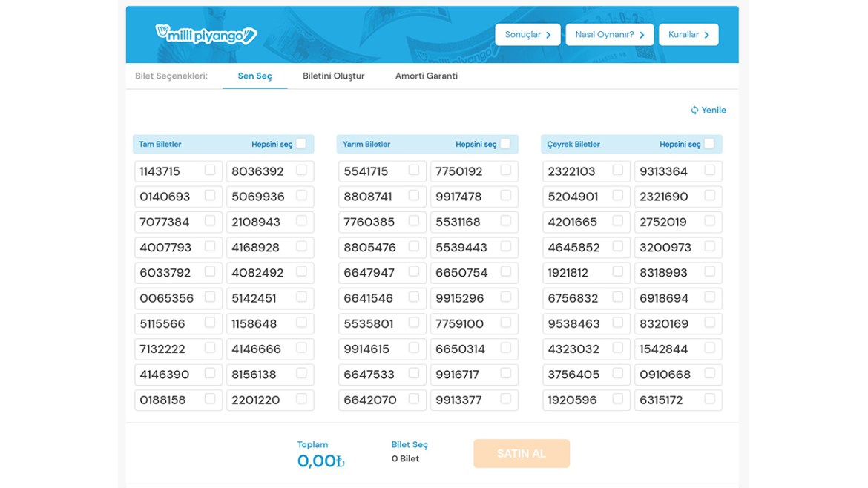The height and width of the screenshot is (488, 868).
Task: Check Hepsini seç for Tam Biletler
Action: click(x=301, y=144)
